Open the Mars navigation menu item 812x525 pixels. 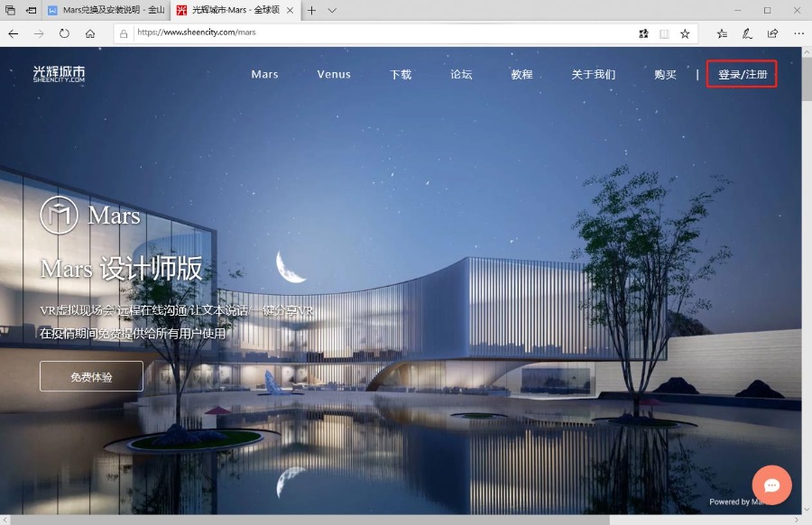264,75
